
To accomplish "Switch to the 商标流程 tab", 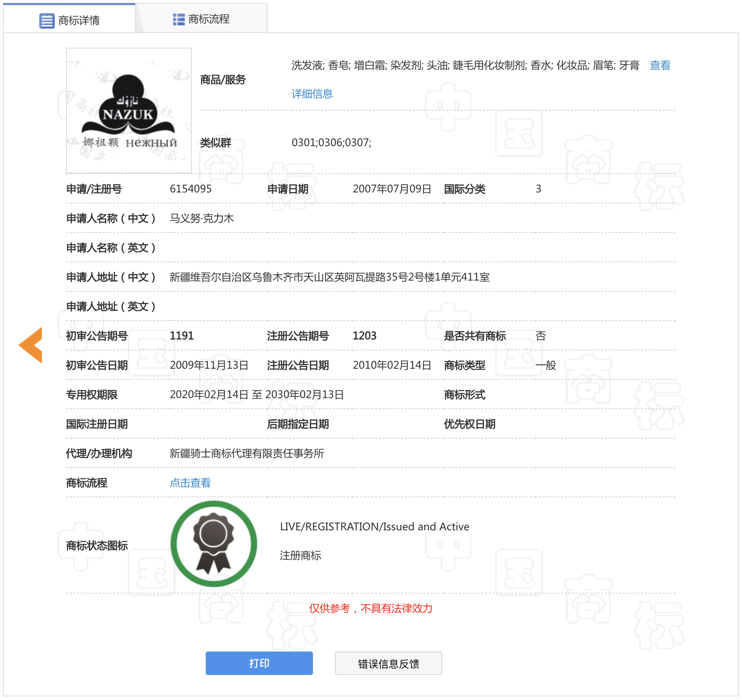I will point(202,19).
